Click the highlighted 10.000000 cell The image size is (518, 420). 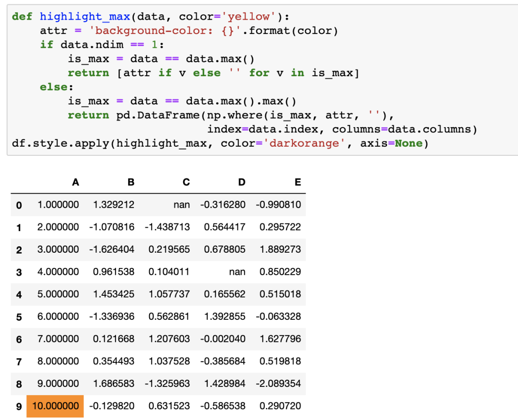pos(55,406)
